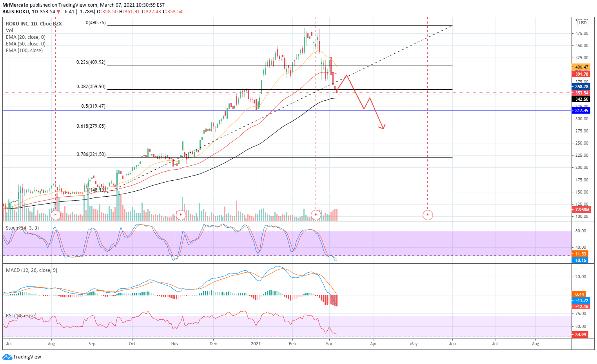Open the USD currency label on price axis
Viewport: 597px width, 364px height.
[x=583, y=23]
